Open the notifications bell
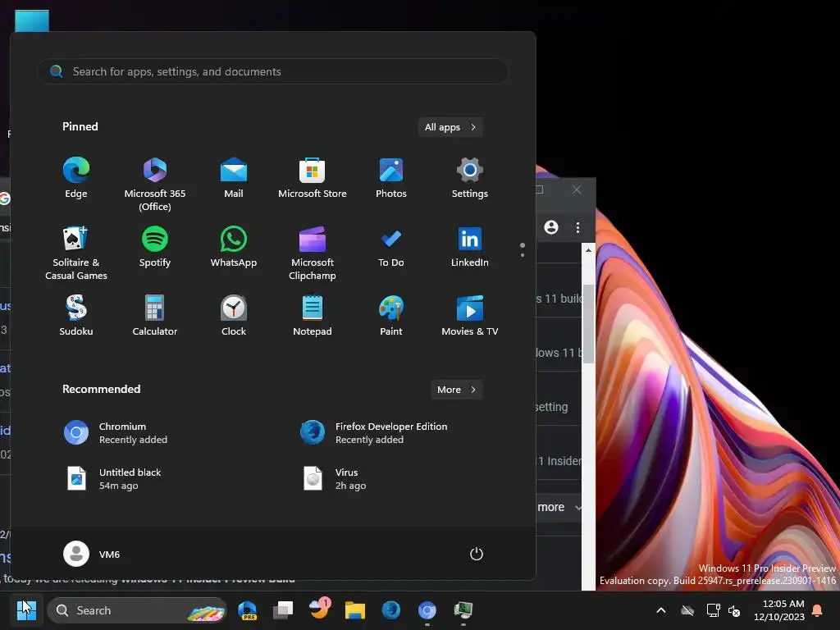840x630 pixels. point(818,610)
